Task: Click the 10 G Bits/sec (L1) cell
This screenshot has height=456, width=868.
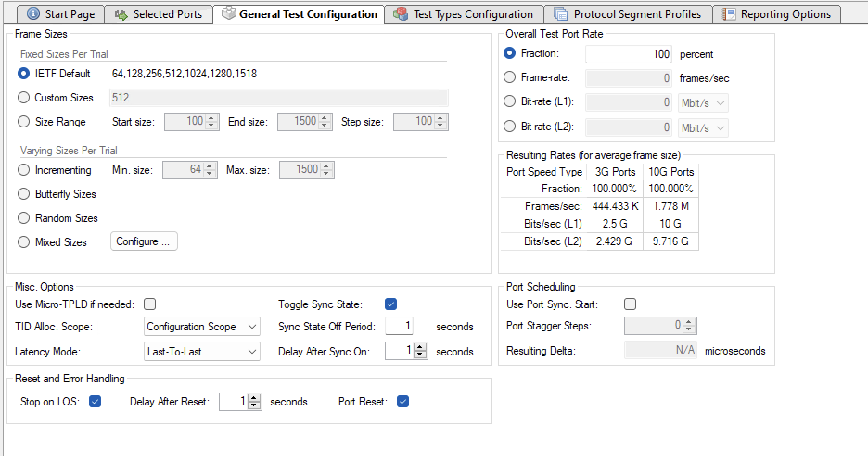Action: (x=671, y=224)
